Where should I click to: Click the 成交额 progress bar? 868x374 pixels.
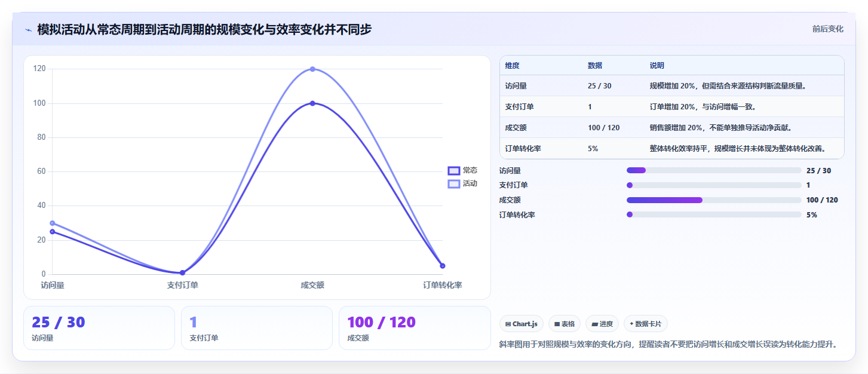coord(714,200)
